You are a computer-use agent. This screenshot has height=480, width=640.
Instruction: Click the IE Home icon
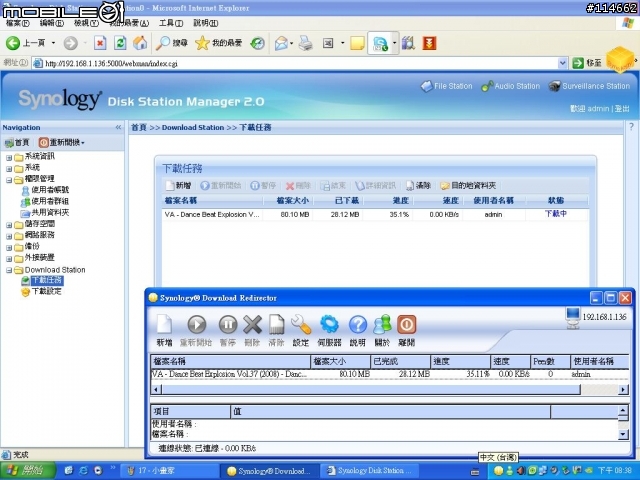pos(140,43)
